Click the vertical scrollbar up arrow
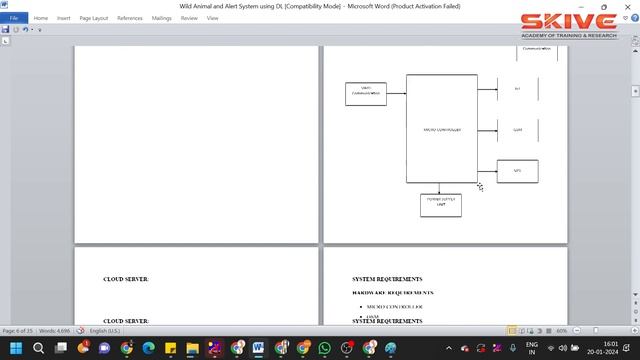The image size is (640, 360). point(635,51)
